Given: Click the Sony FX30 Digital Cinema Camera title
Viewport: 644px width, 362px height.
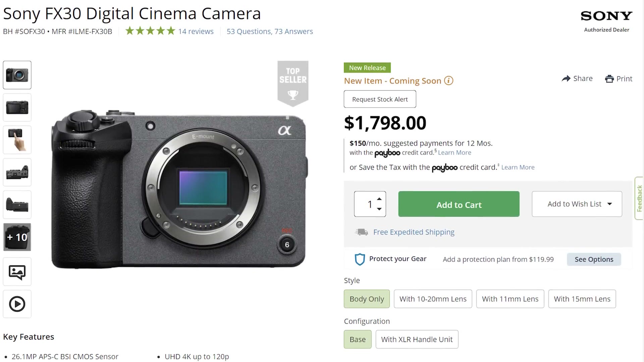Looking at the screenshot, I should pyautogui.click(x=132, y=14).
